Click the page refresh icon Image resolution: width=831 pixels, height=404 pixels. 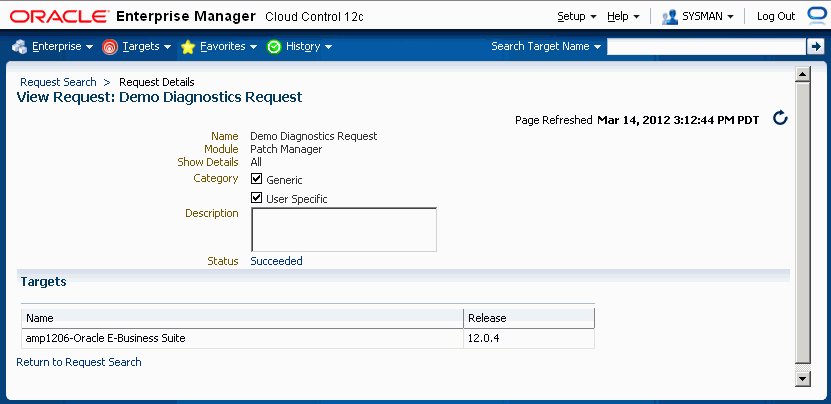(780, 118)
